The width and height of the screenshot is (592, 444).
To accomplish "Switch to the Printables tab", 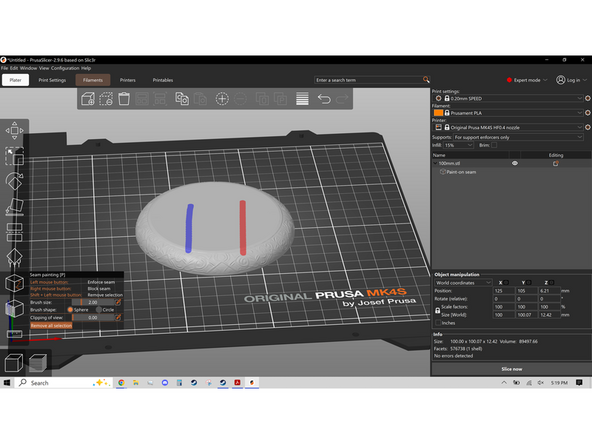I will click(x=163, y=80).
